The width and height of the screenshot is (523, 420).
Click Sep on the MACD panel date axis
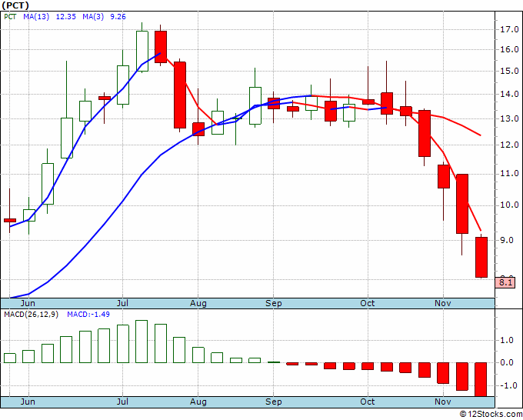[274, 402]
